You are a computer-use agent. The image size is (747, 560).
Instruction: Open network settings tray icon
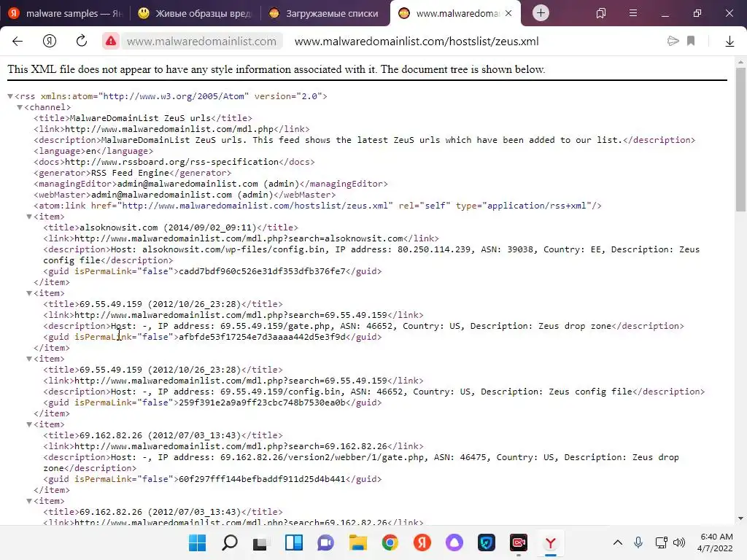coord(661,542)
